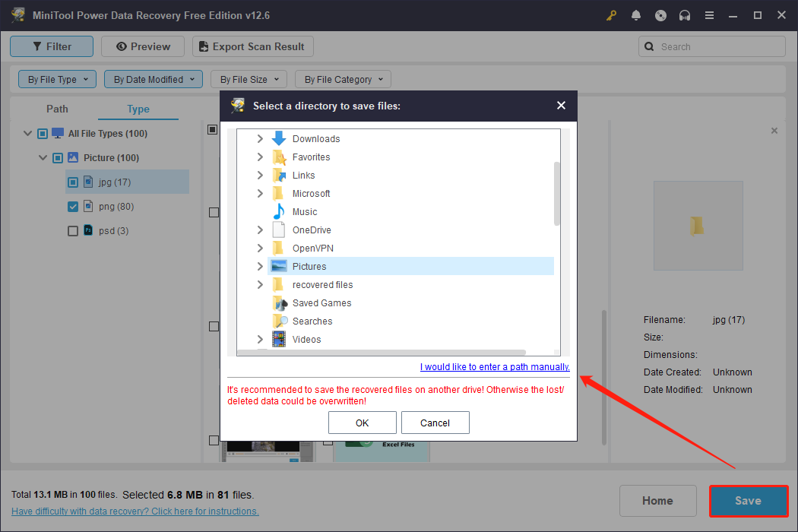Click the search magnifier icon
Image resolution: width=798 pixels, height=532 pixels.
point(649,46)
